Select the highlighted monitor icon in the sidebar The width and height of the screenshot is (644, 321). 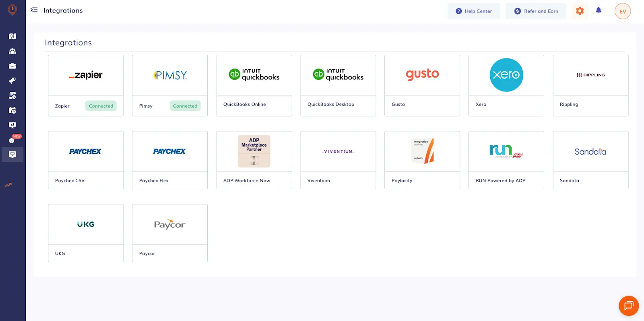pyautogui.click(x=12, y=155)
